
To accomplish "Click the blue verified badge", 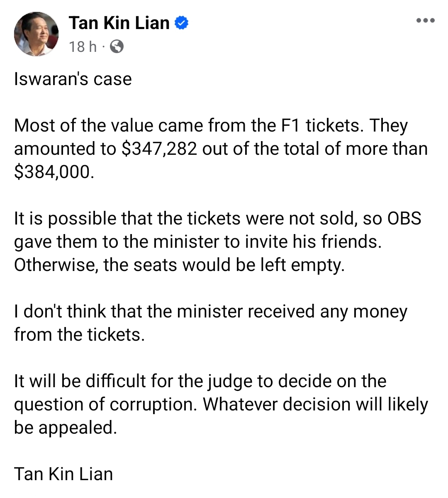I will [181, 23].
